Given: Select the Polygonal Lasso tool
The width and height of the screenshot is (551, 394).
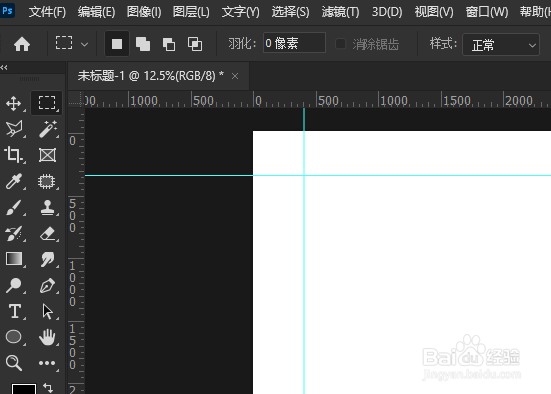Looking at the screenshot, I should pos(14,129).
